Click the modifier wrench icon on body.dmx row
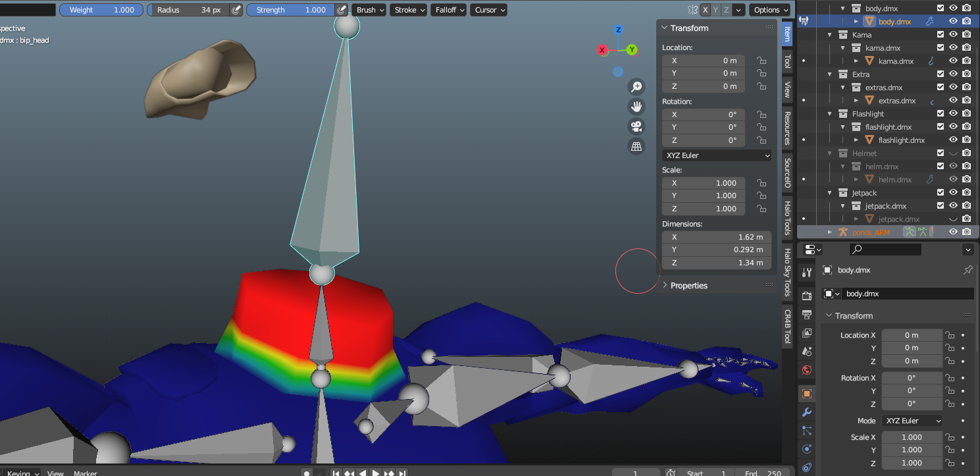 (929, 21)
